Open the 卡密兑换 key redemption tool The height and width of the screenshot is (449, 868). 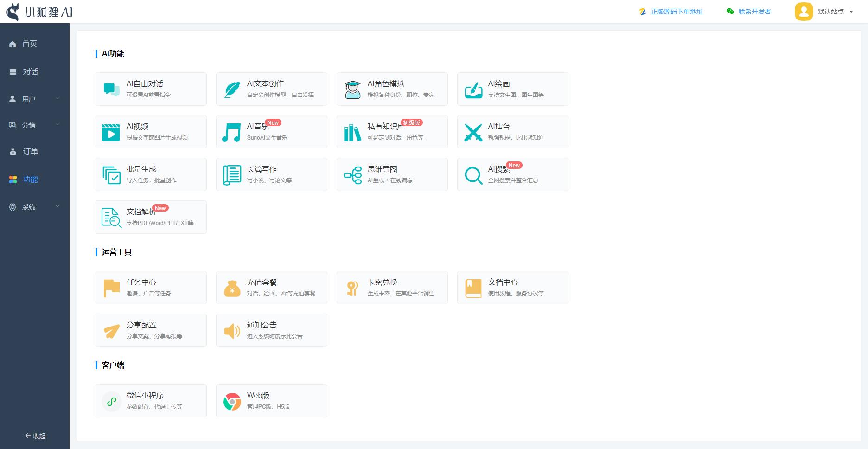coord(392,287)
